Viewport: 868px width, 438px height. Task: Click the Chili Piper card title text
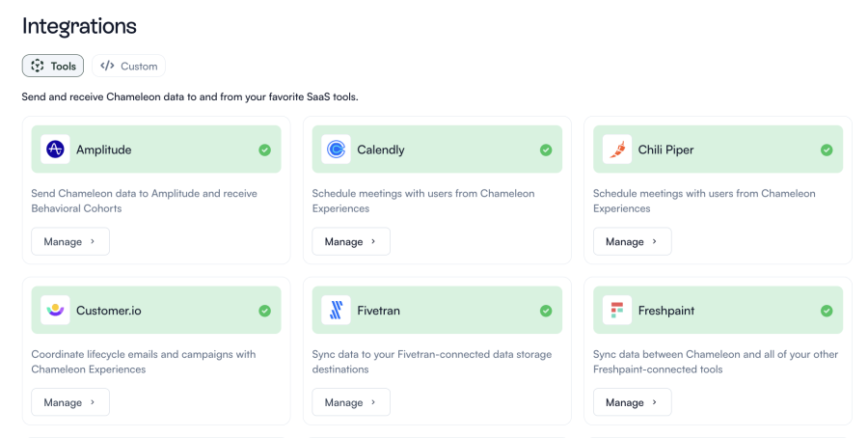click(x=665, y=150)
